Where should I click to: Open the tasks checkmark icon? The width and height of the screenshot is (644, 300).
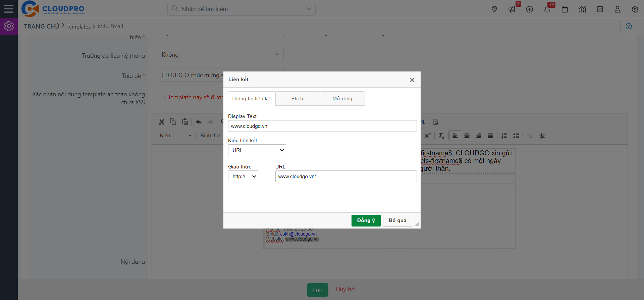(x=600, y=9)
